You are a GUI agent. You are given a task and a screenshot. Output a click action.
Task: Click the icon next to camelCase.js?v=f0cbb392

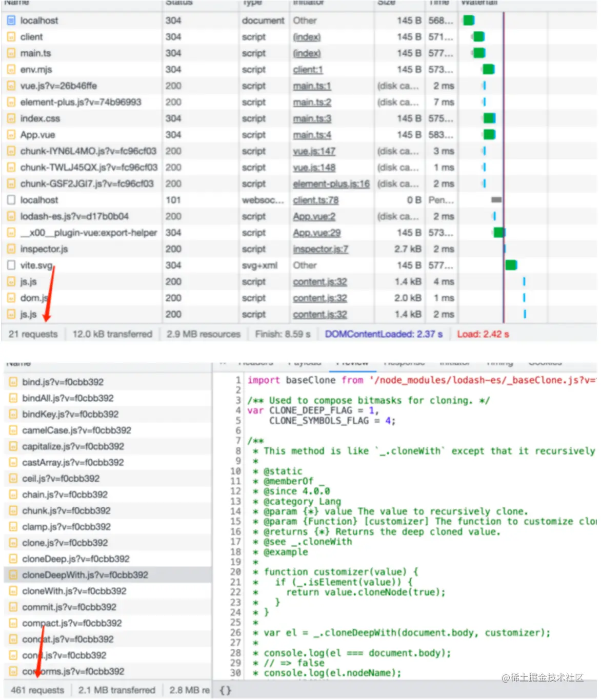coord(13,430)
